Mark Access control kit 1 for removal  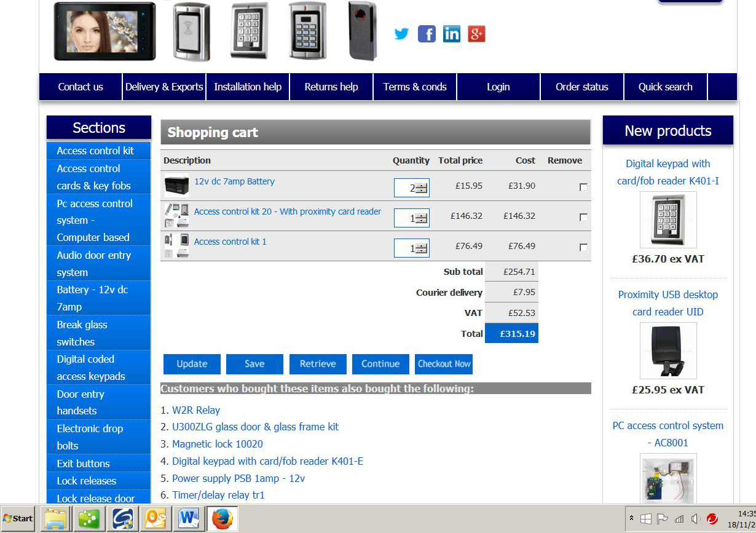click(583, 247)
